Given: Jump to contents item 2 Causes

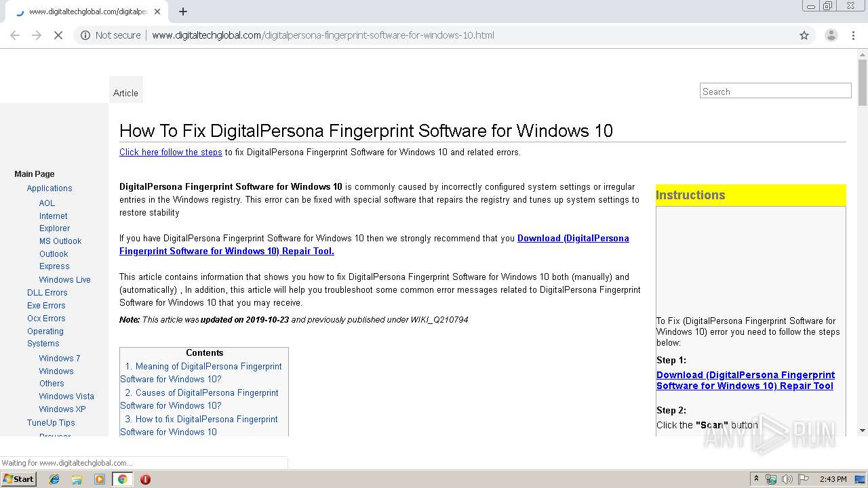Looking at the screenshot, I should (x=199, y=399).
